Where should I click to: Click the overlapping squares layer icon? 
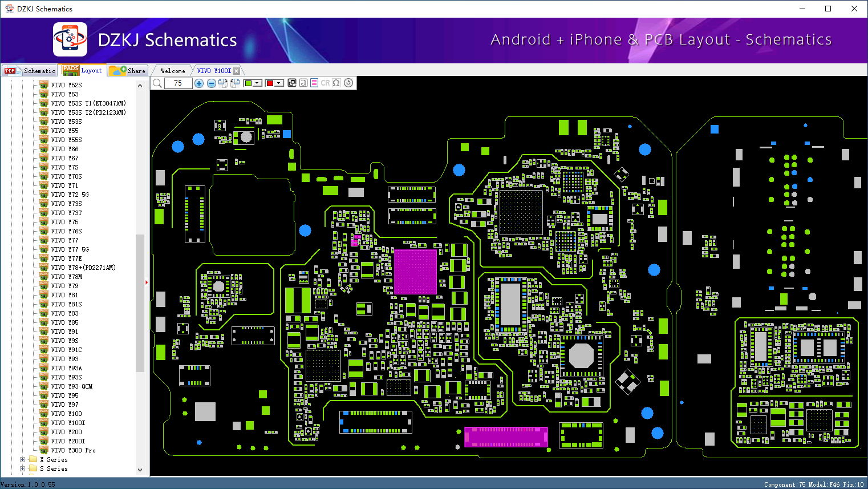292,83
